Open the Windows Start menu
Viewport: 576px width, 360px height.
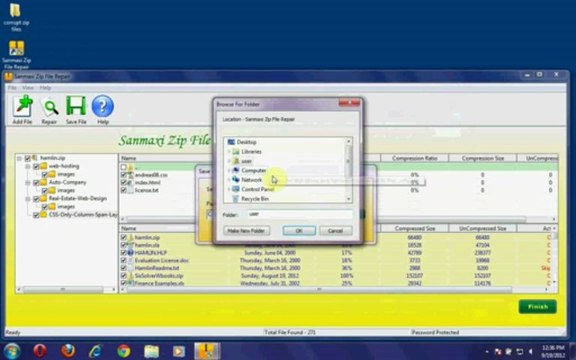tap(11, 351)
